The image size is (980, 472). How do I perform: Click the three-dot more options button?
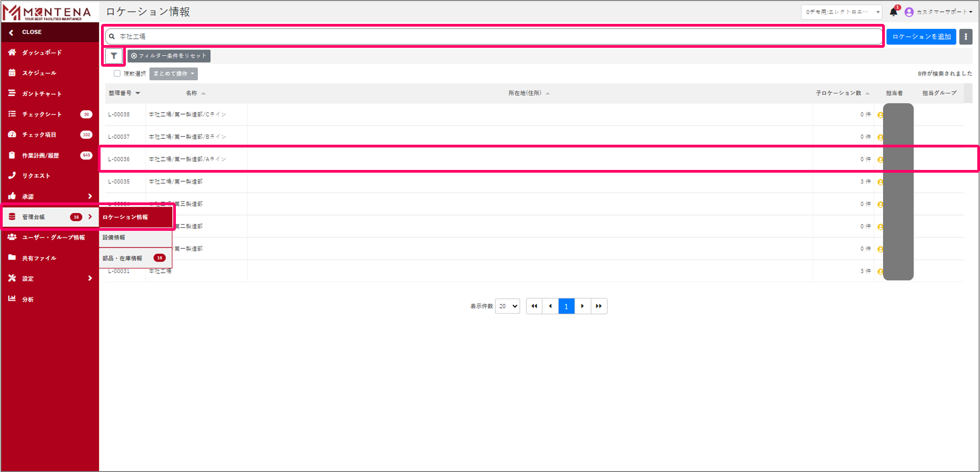[x=966, y=37]
